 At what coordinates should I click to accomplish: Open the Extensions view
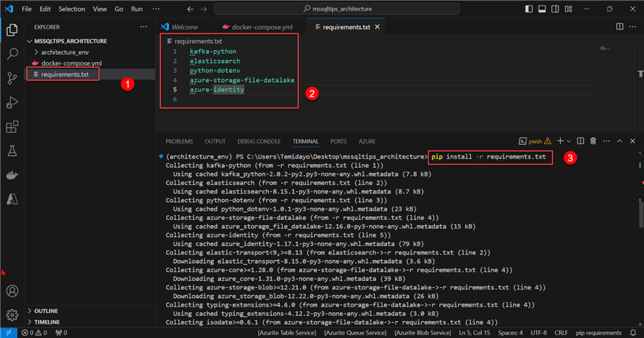click(12, 127)
